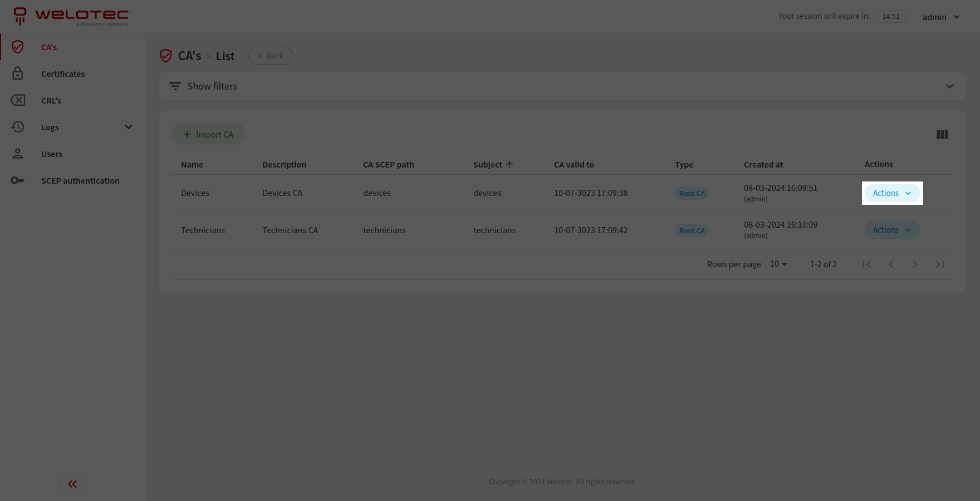Change rows per page dropdown
This screenshot has width=980, height=501.
coord(778,264)
